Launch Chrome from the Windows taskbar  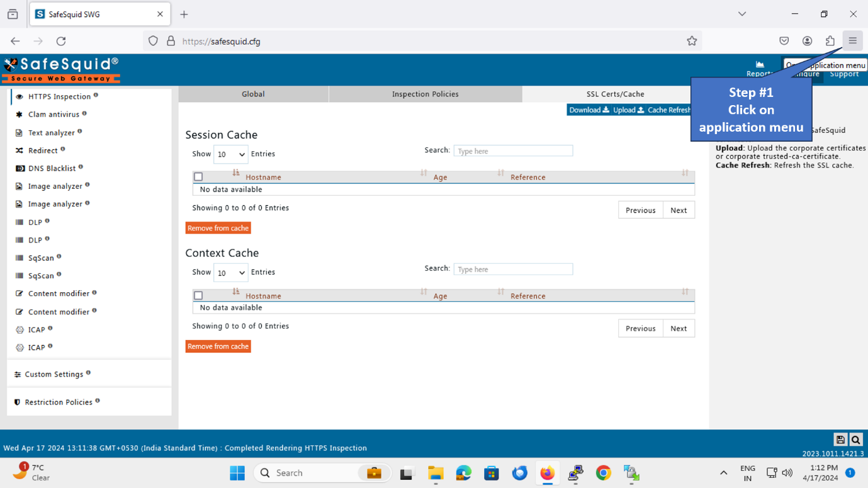(x=603, y=473)
